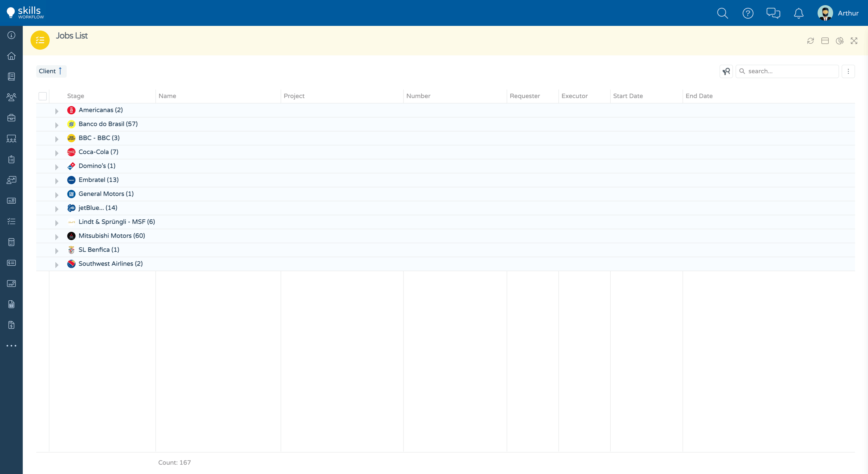Open the chat messages icon
The height and width of the screenshot is (474, 868).
coord(773,13)
